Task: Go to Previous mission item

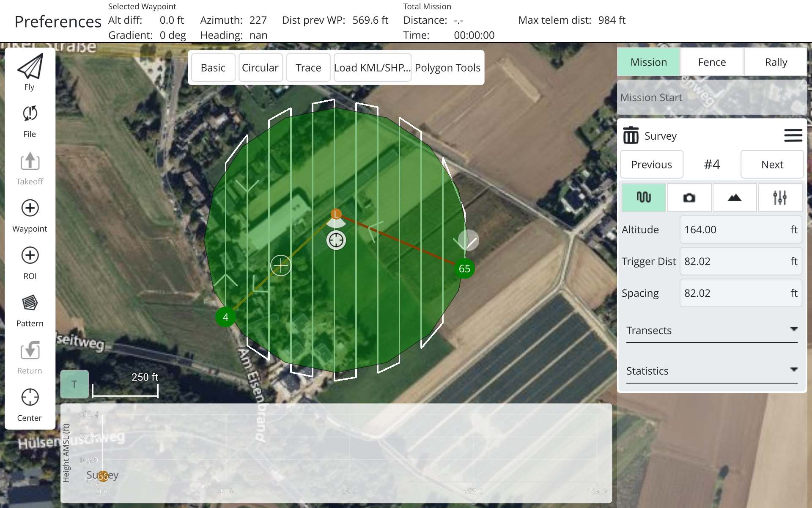Action: click(x=652, y=164)
